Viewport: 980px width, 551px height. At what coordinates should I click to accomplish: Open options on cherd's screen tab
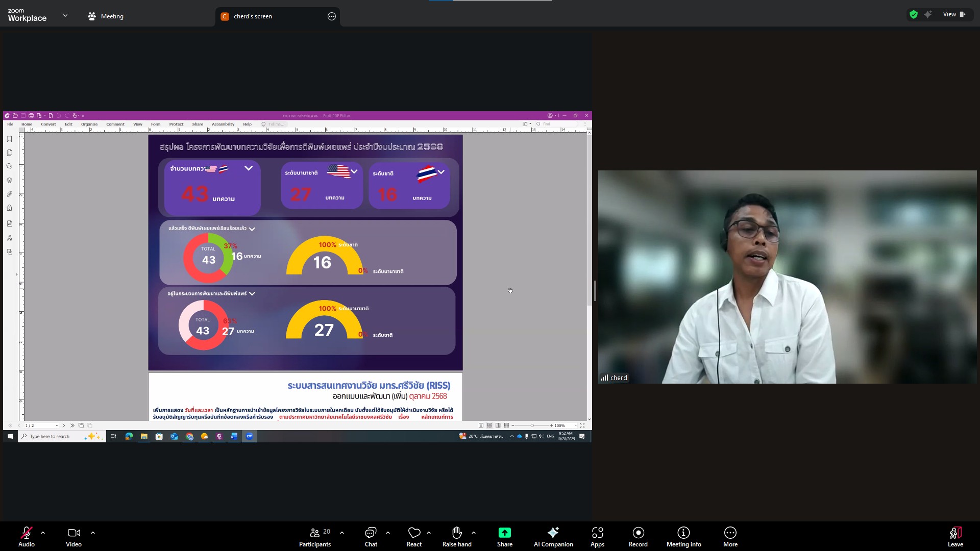click(332, 16)
